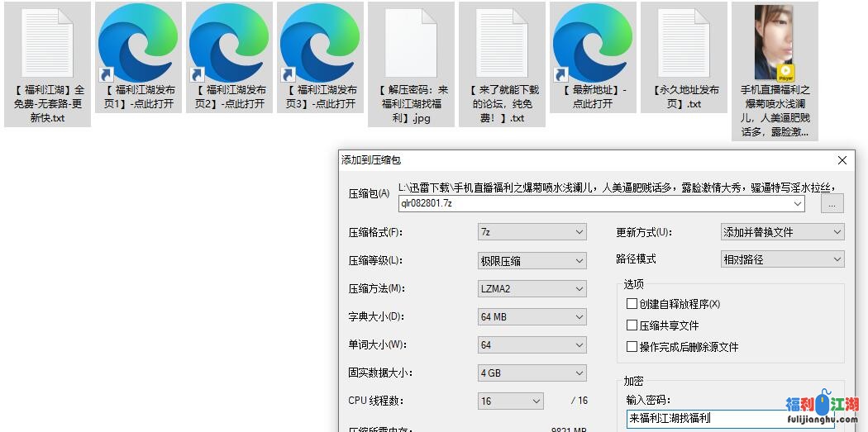Toggle 压缩共享文件 checkbox
The height and width of the screenshot is (432, 868).
point(632,325)
